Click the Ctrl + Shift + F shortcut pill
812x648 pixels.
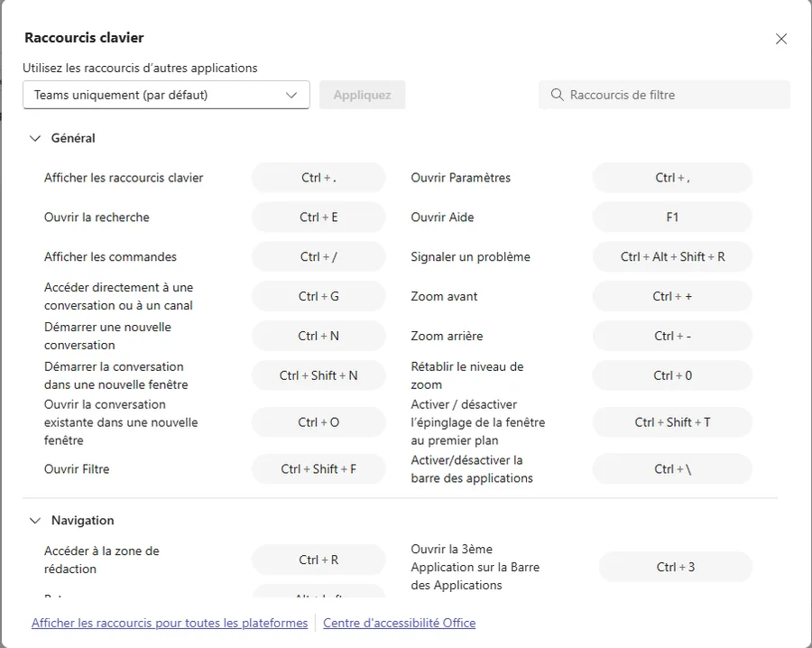coord(318,468)
